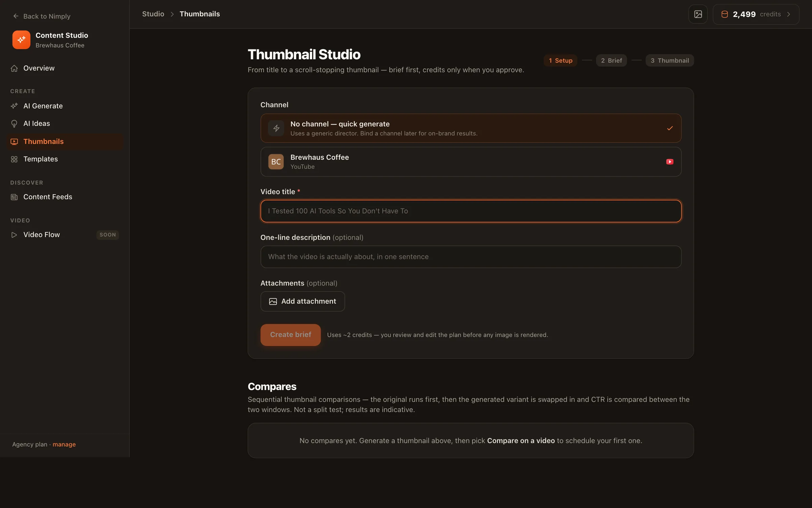The width and height of the screenshot is (812, 508).
Task: Open Templates in the sidebar
Action: (x=65, y=159)
